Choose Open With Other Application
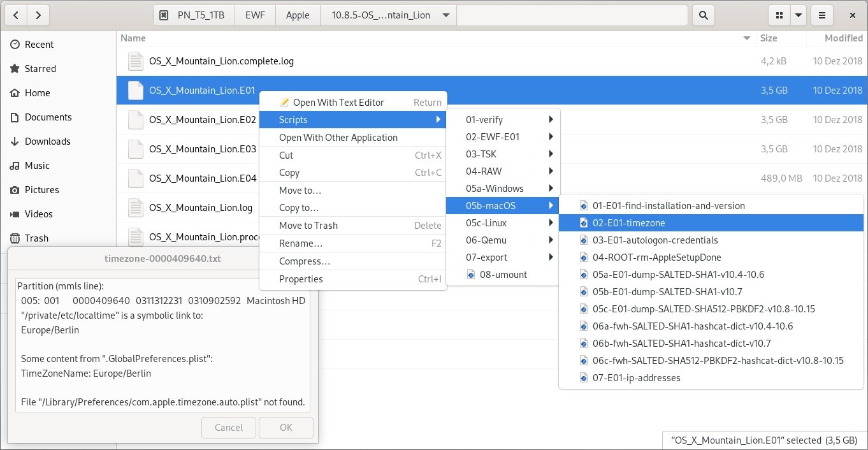868x450 pixels. click(x=353, y=138)
